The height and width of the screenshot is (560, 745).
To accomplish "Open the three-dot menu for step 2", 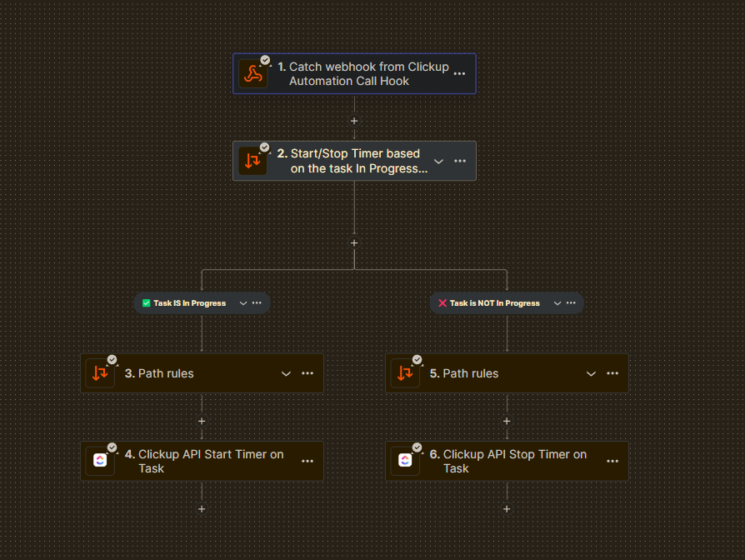I will click(x=460, y=161).
